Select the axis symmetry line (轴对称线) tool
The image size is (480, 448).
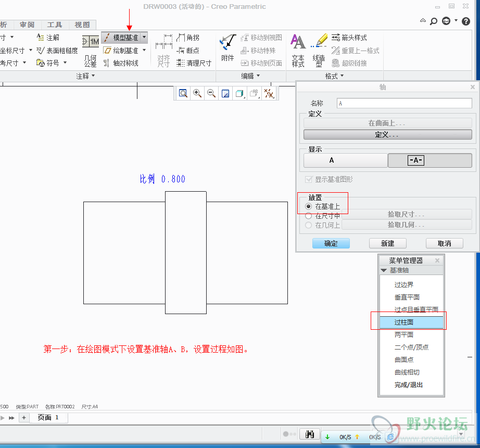[x=121, y=63]
